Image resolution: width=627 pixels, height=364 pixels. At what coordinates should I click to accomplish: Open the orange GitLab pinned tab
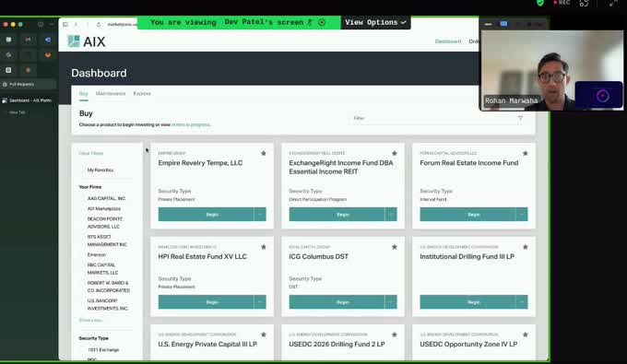tap(48, 54)
